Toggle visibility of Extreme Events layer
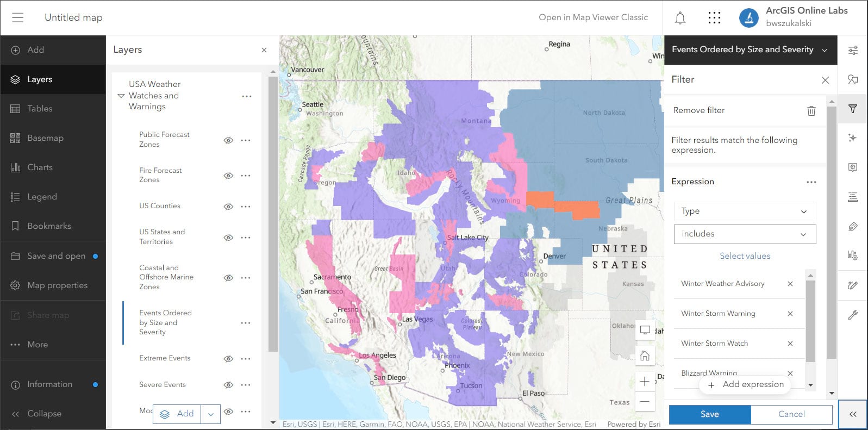The height and width of the screenshot is (430, 868). [229, 359]
